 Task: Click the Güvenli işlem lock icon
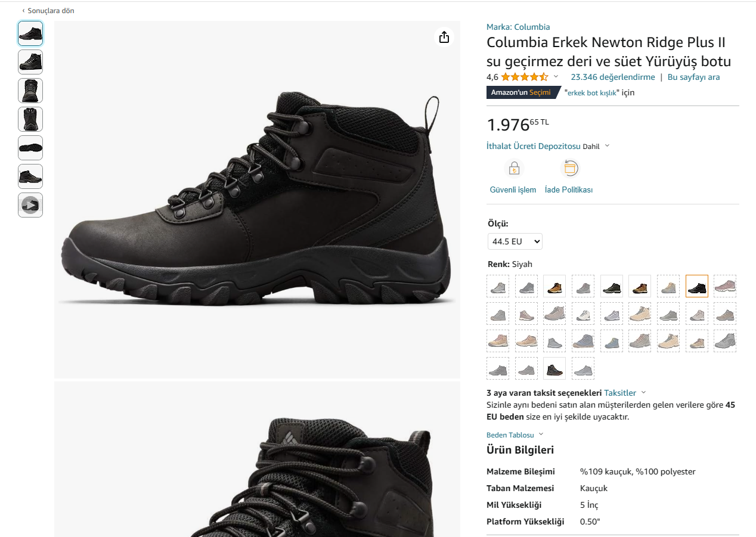(513, 169)
